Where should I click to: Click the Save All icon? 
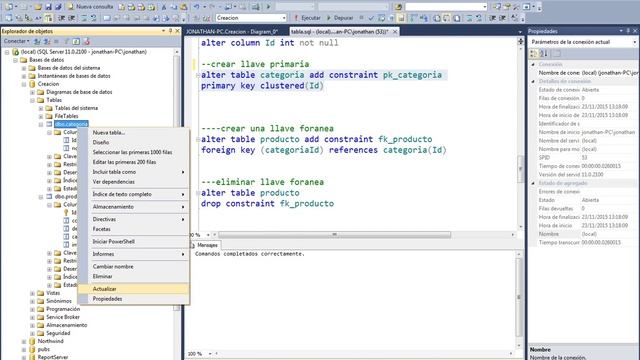(58, 7)
